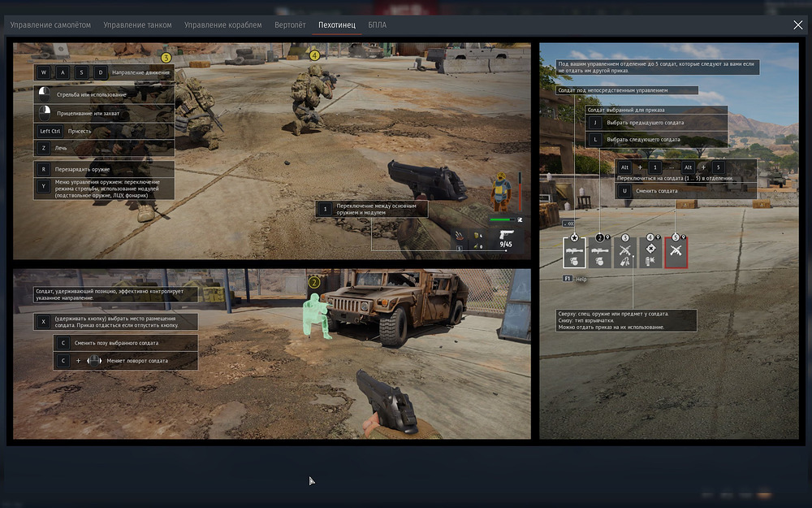The image size is (812, 508).
Task: Go to the Вертолёт tab
Action: (x=290, y=25)
